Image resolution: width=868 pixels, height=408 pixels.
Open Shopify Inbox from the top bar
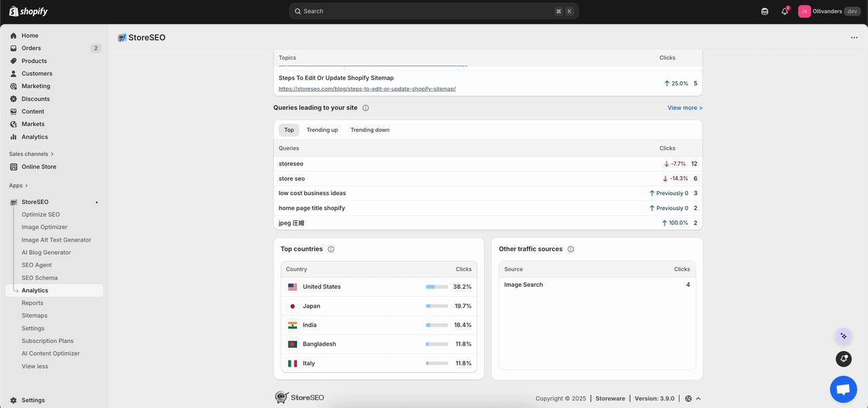coord(764,11)
